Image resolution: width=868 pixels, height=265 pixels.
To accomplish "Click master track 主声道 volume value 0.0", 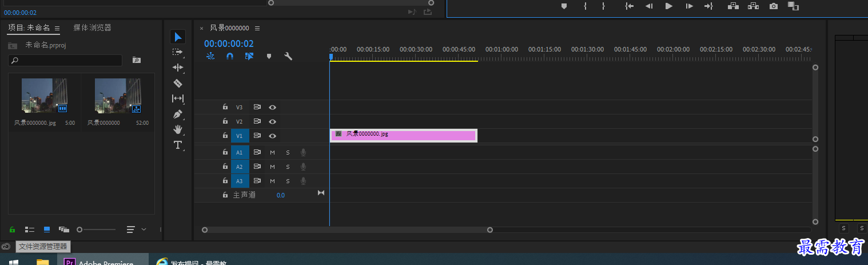I will [x=280, y=195].
